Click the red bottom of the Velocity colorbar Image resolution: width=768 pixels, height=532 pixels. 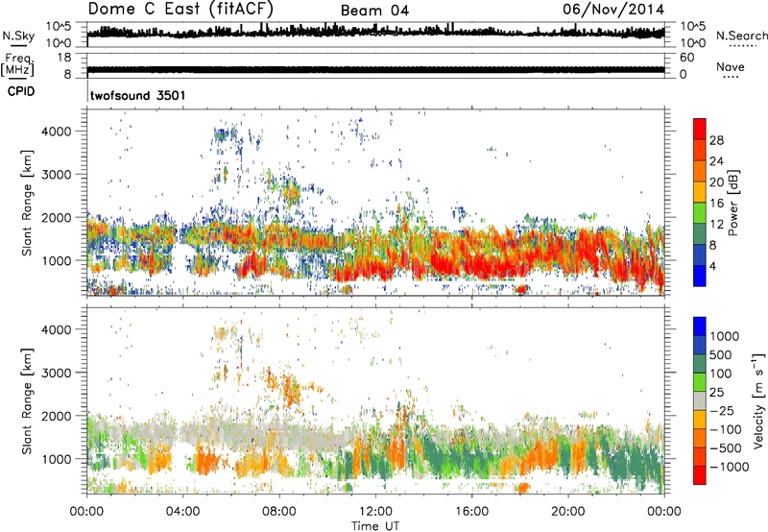(700, 475)
